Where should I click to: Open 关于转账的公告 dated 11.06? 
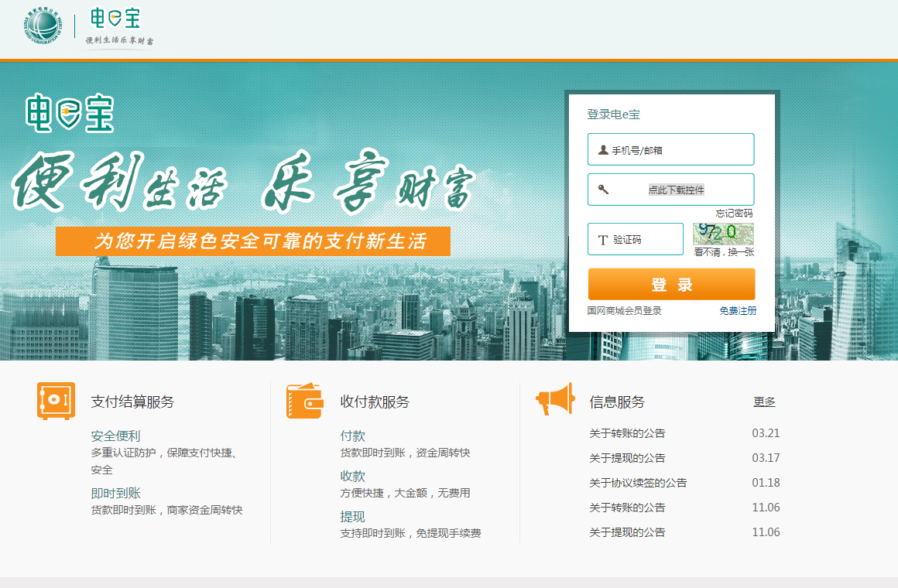(627, 508)
